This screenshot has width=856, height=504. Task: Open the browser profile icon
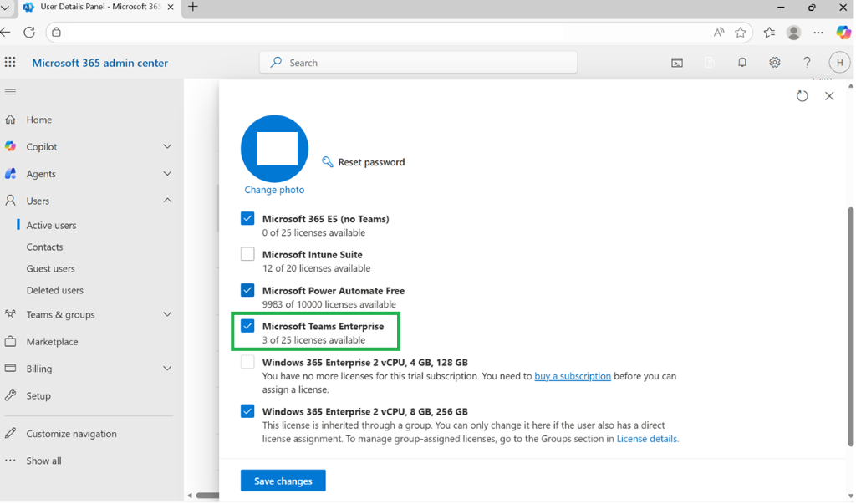click(794, 33)
